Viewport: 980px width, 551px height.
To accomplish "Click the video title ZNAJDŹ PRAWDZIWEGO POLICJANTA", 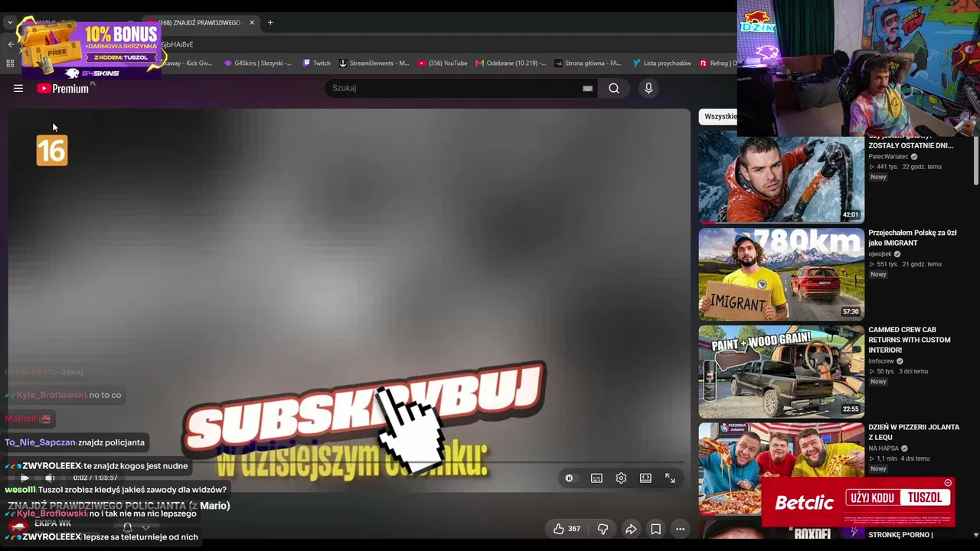I will coord(119,506).
